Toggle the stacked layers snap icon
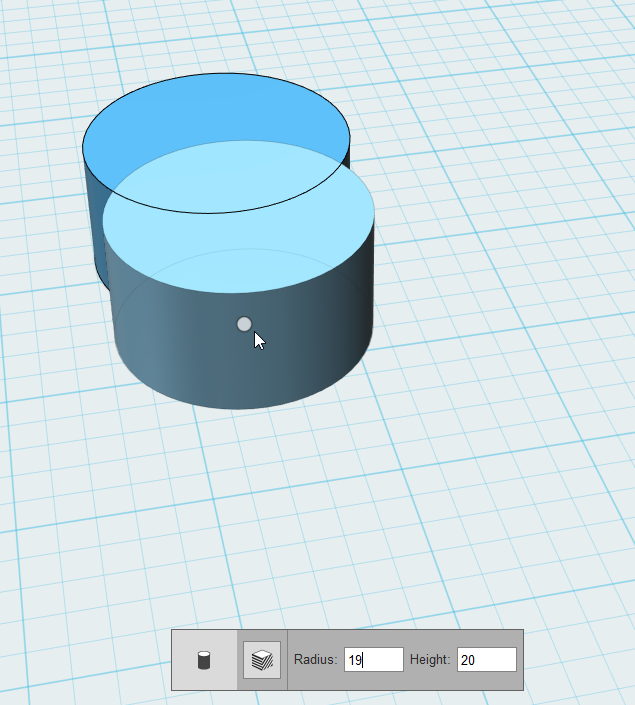The width and height of the screenshot is (635, 705). (262, 660)
